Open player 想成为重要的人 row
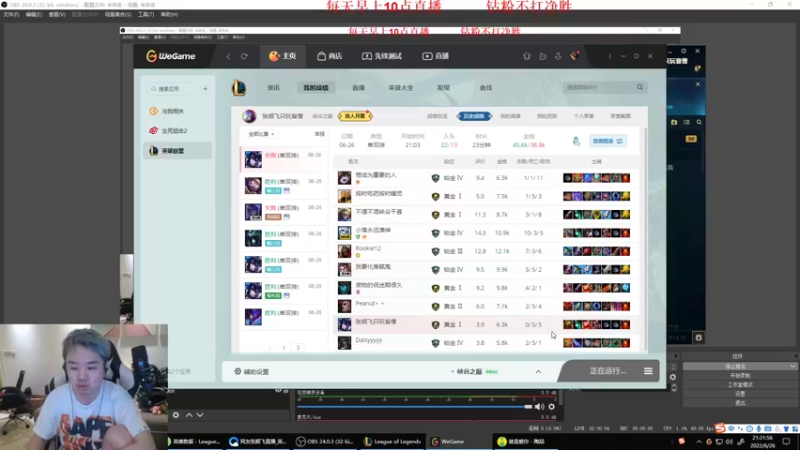The width and height of the screenshot is (800, 450). [485, 178]
